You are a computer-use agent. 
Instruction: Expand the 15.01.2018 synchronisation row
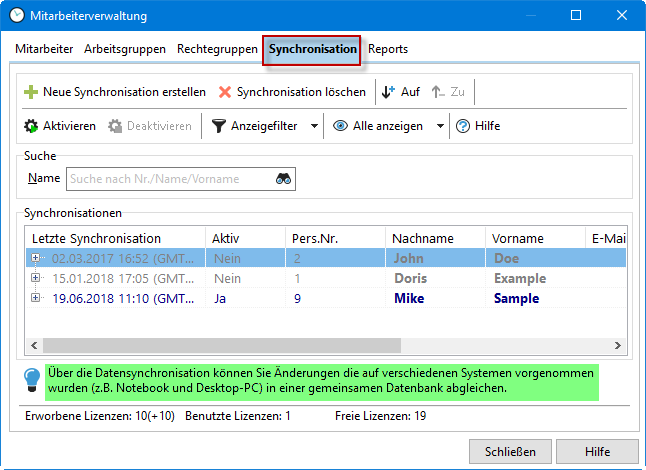pyautogui.click(x=37, y=278)
